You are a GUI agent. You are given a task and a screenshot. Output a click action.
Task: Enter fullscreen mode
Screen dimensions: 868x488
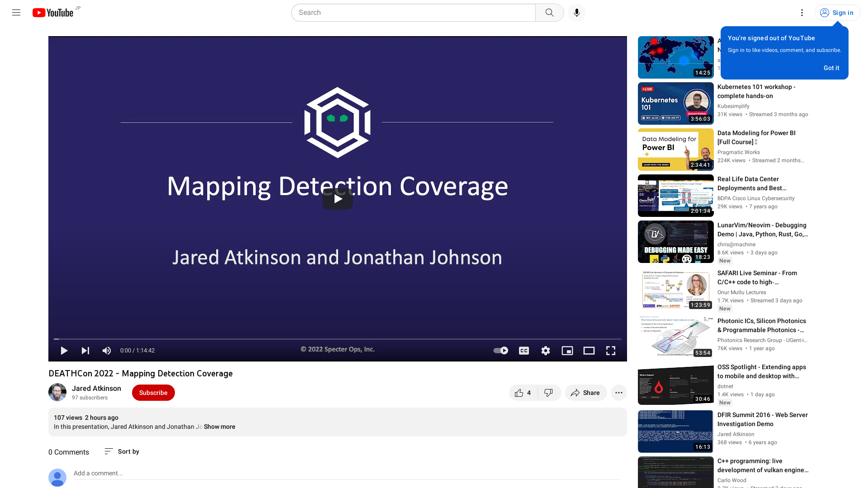[610, 350]
